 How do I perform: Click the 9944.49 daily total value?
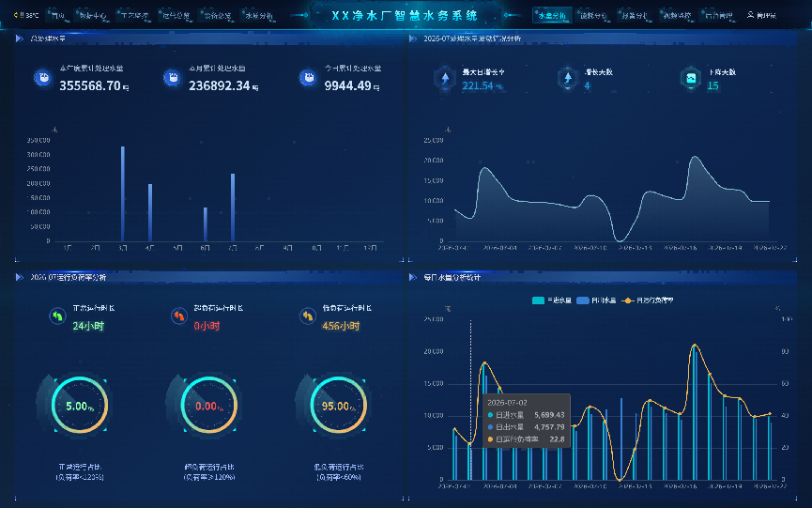point(348,86)
